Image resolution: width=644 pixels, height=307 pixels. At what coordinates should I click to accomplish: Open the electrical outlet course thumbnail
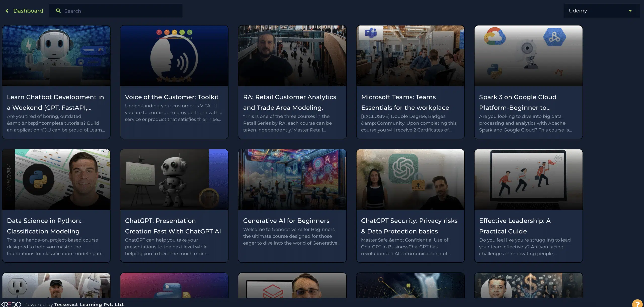56,285
